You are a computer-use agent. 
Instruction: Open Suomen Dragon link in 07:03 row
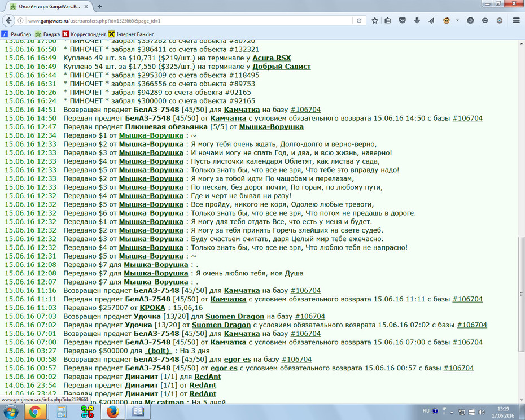point(235,317)
